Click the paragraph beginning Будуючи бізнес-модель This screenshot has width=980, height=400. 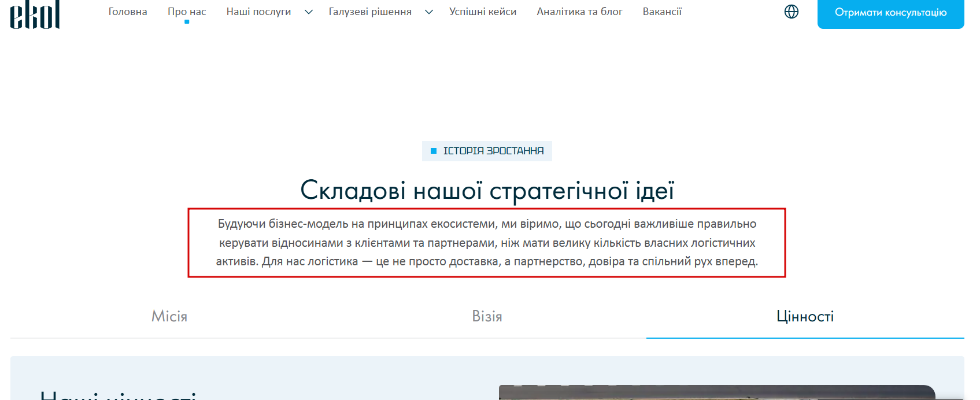pyautogui.click(x=487, y=243)
